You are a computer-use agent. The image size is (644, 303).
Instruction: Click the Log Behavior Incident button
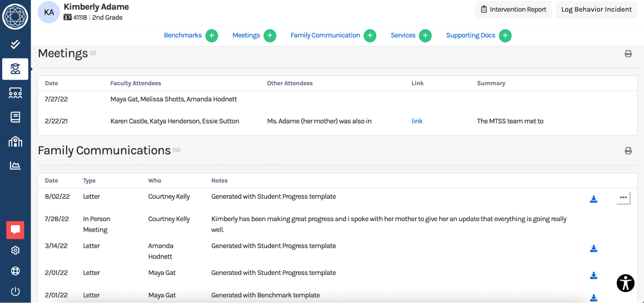tap(596, 9)
